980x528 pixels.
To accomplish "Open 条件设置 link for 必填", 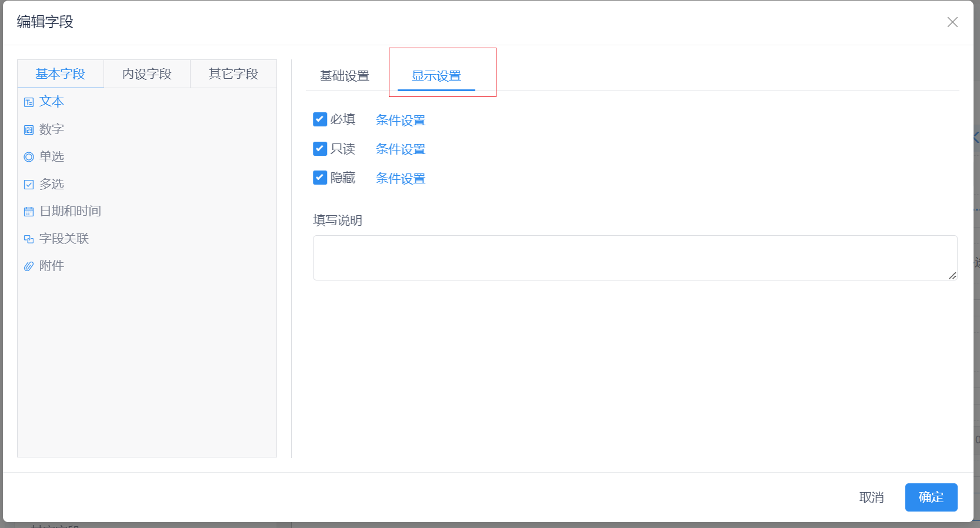I will (x=401, y=121).
